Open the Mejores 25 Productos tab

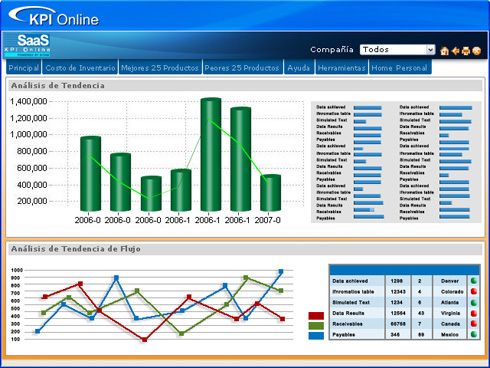(160, 68)
